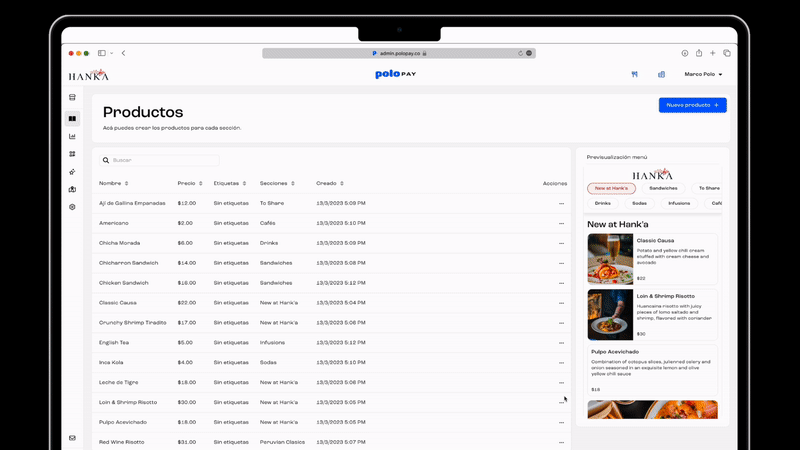Image resolution: width=800 pixels, height=450 pixels.
Task: Sort table by Precio column
Action: [190, 183]
